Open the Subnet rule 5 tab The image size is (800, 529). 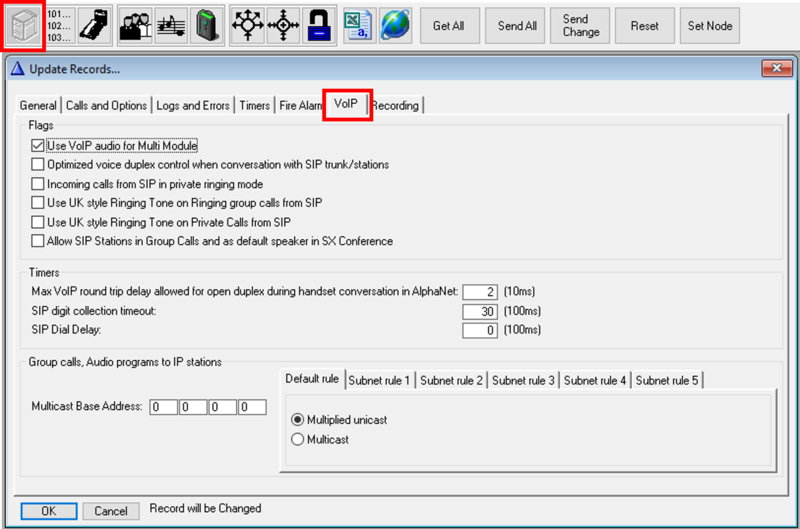667,381
